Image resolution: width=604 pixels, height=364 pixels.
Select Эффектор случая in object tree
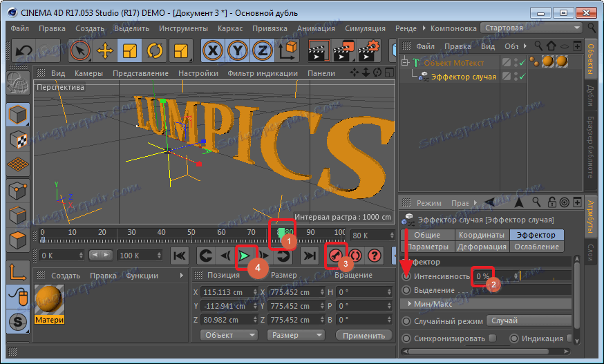pos(463,77)
